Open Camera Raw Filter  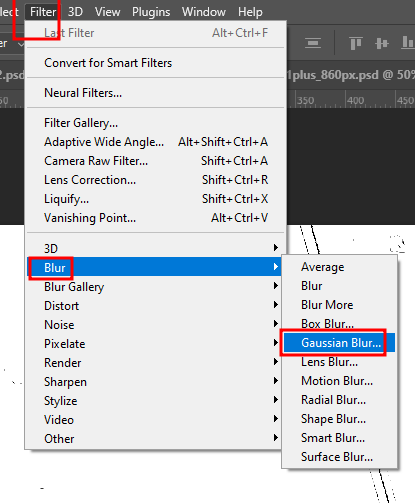click(x=155, y=161)
